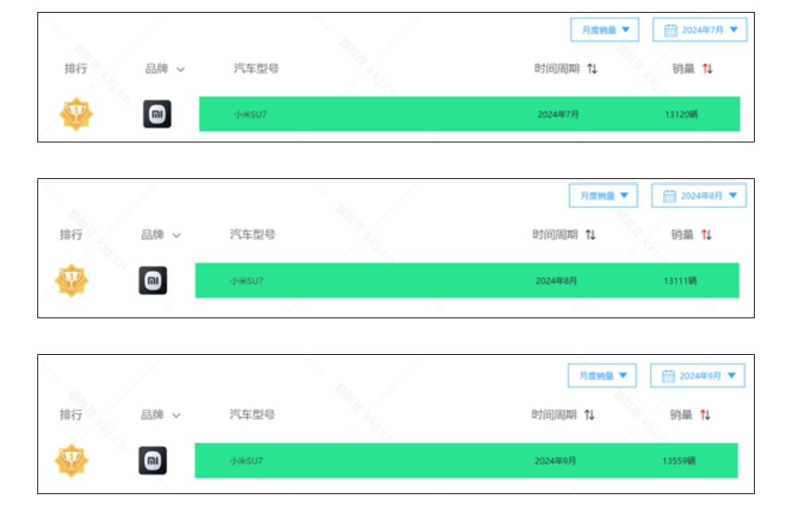Open the 2024年9月 date dropdown
812x518 pixels.
point(697,376)
